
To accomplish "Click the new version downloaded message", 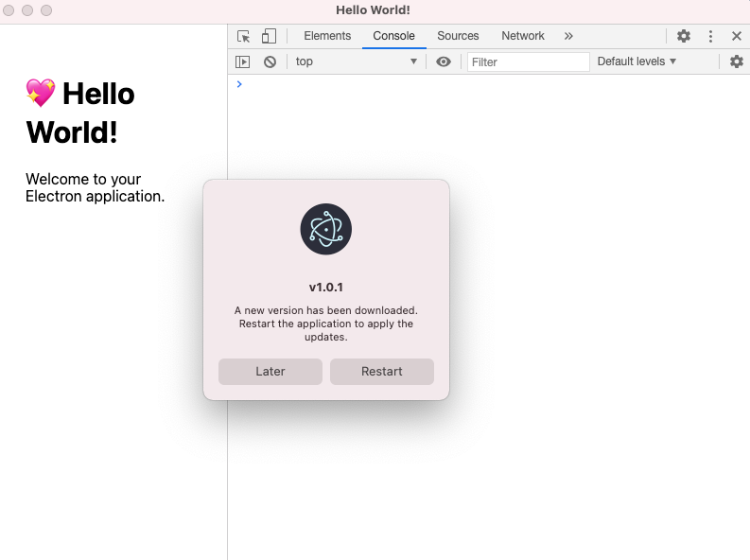I will (x=326, y=324).
